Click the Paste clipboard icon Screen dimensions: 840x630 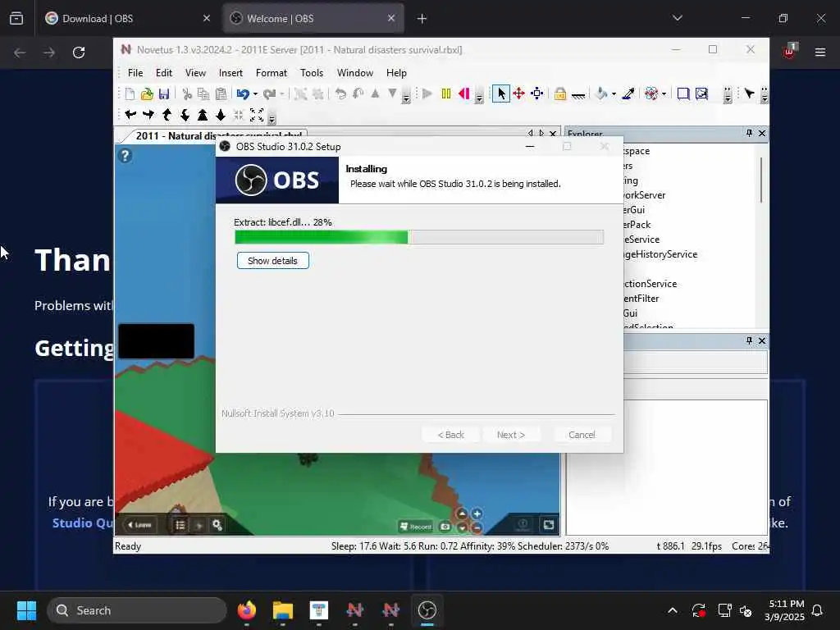click(221, 94)
